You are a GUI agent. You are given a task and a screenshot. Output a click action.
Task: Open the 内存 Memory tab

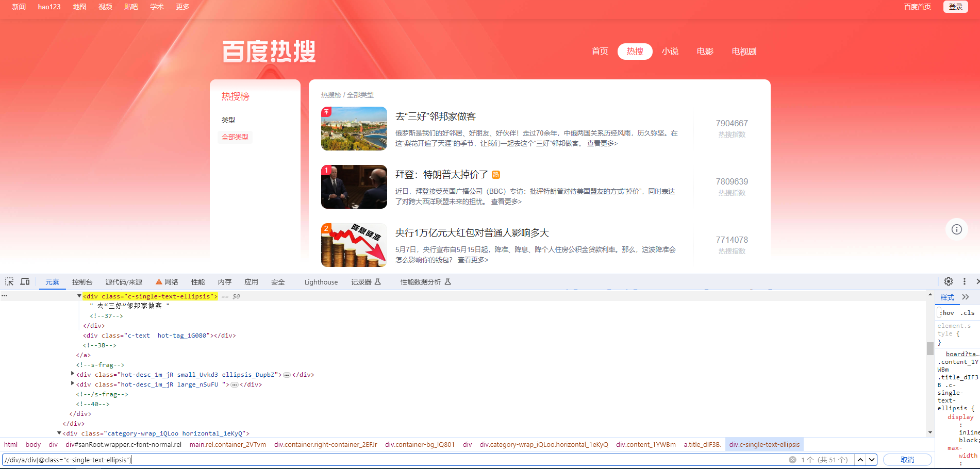click(x=225, y=282)
